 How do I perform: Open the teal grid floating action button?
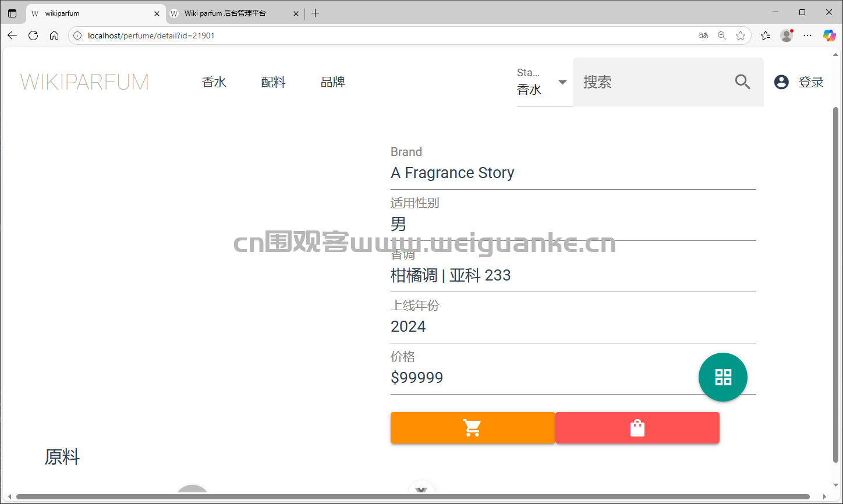[723, 377]
